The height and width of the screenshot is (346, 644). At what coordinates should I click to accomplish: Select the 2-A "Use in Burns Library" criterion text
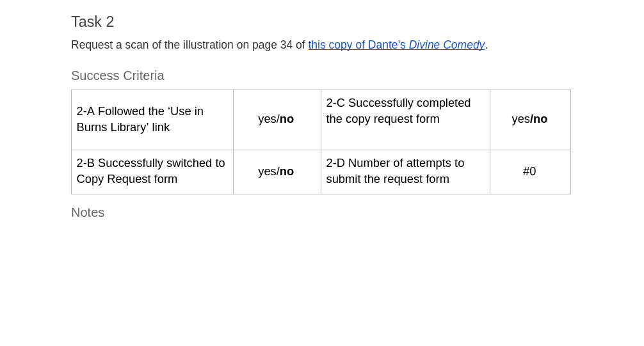coord(140,119)
